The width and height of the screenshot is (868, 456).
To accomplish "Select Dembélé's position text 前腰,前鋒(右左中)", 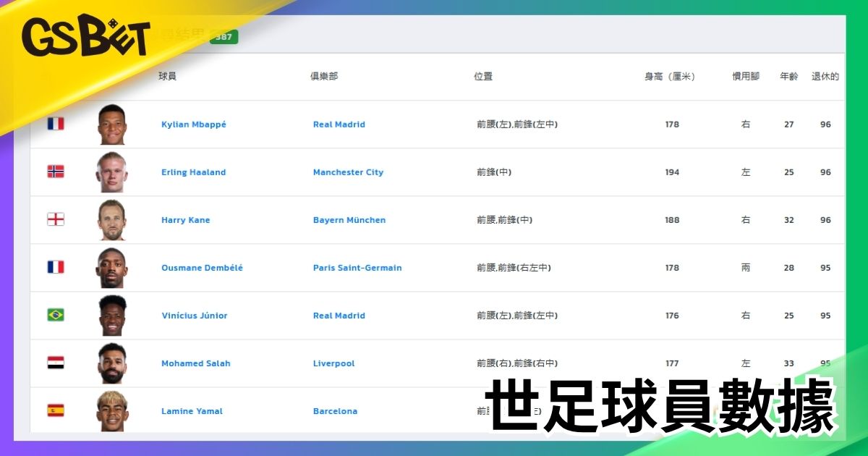I will coord(514,268).
